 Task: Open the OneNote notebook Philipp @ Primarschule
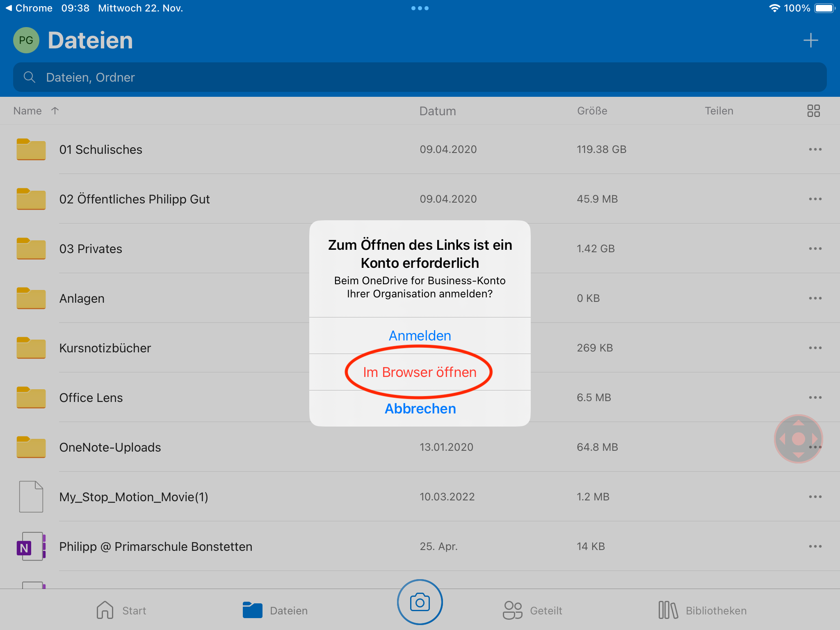[155, 547]
